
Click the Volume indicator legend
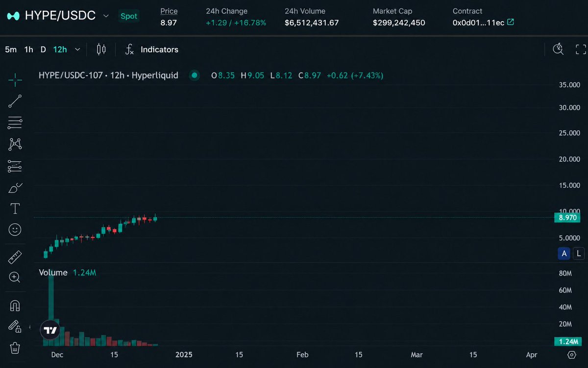point(53,272)
